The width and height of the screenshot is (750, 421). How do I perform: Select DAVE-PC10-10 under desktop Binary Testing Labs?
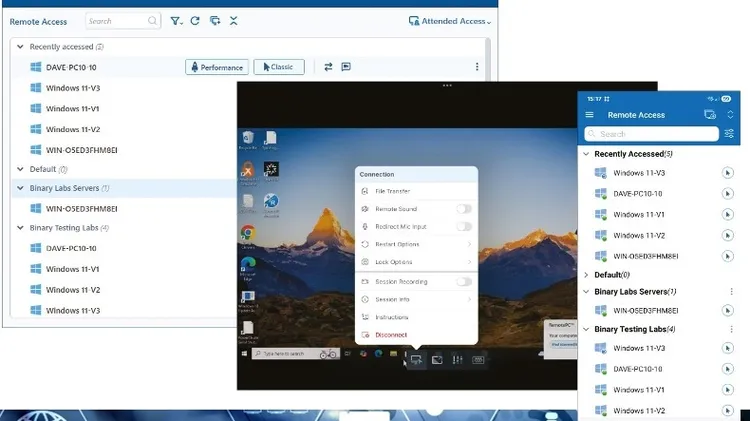coord(71,248)
